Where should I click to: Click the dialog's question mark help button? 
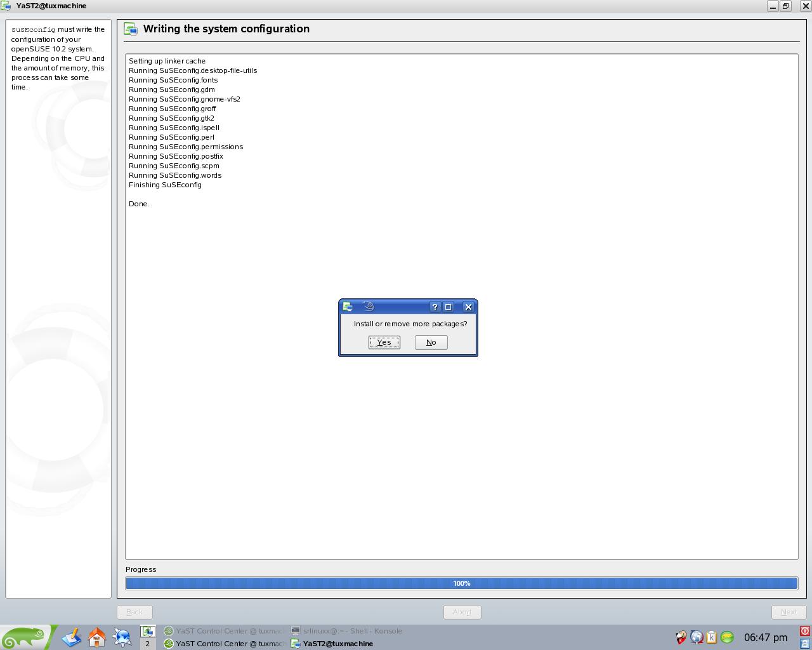click(435, 307)
